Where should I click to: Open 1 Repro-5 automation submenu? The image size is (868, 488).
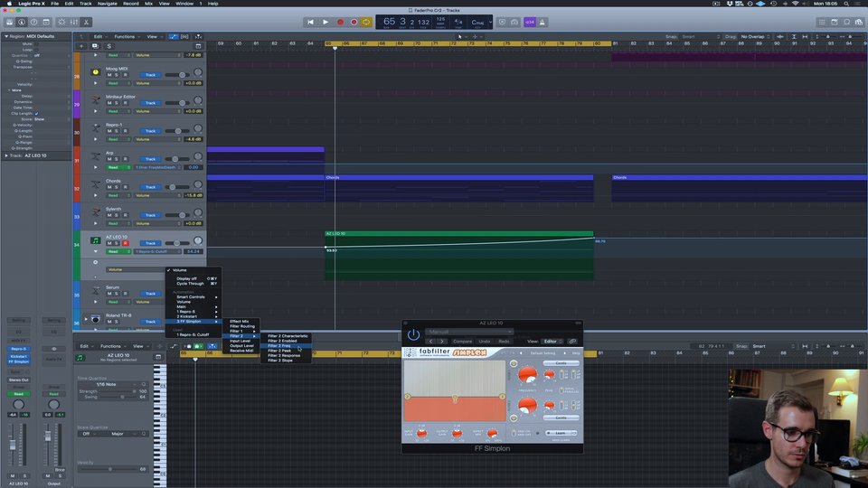point(193,312)
